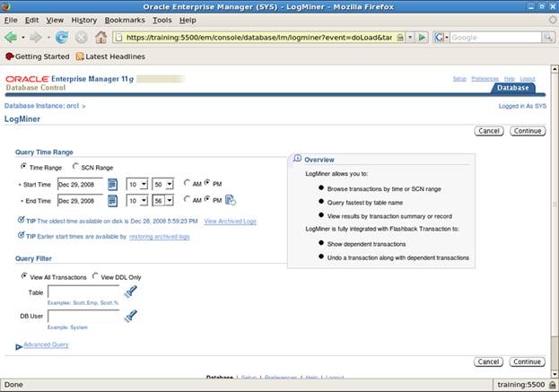Select View DDL Only option
559x392 pixels.
pos(95,275)
